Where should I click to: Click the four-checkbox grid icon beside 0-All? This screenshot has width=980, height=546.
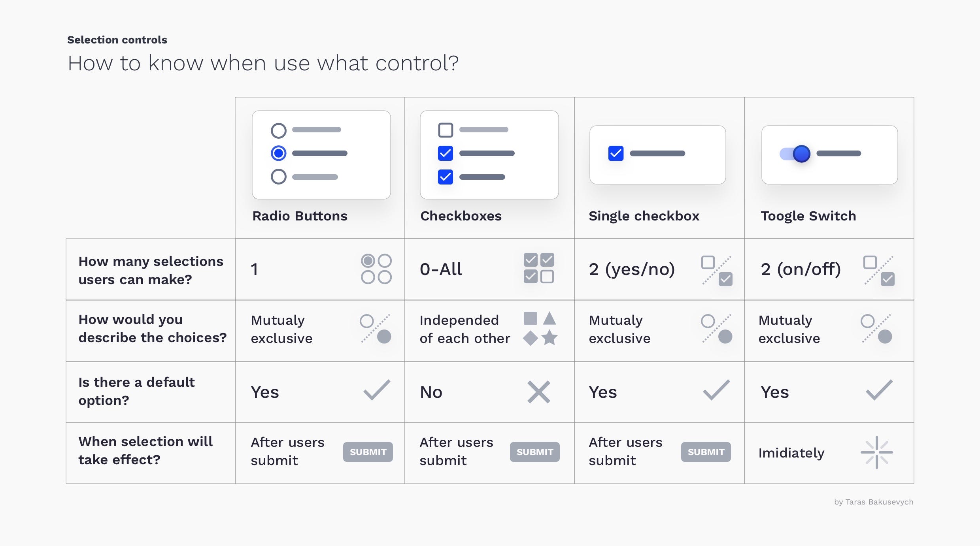pyautogui.click(x=538, y=268)
